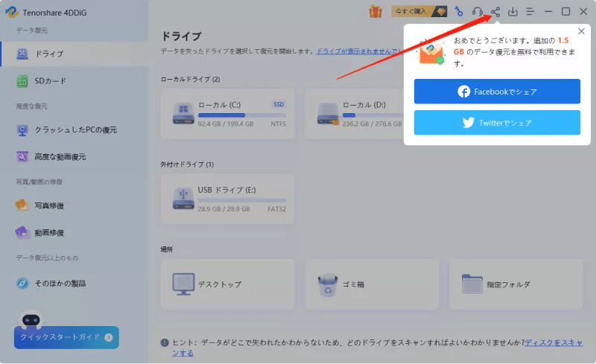This screenshot has height=364, width=596.
Task: Select the ローカル (C:) drive card
Action: click(227, 114)
